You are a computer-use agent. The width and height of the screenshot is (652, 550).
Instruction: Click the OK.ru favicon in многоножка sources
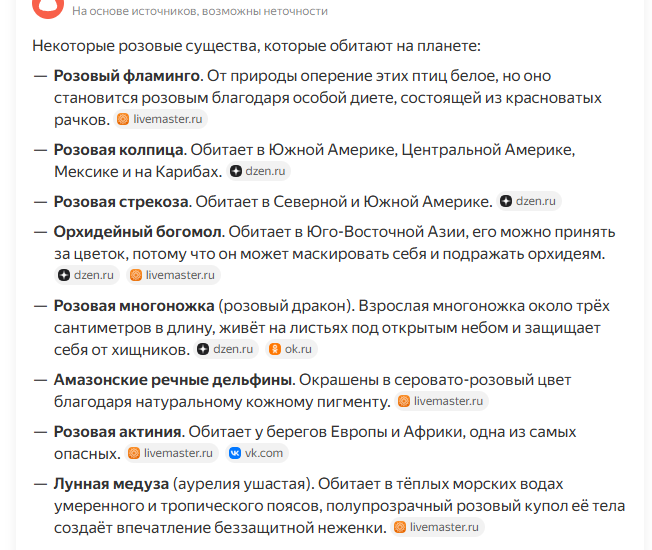pos(275,350)
